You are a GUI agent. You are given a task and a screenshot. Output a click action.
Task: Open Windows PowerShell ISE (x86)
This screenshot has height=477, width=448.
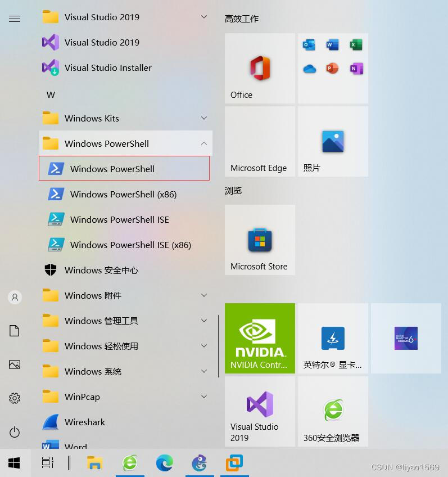coord(126,245)
